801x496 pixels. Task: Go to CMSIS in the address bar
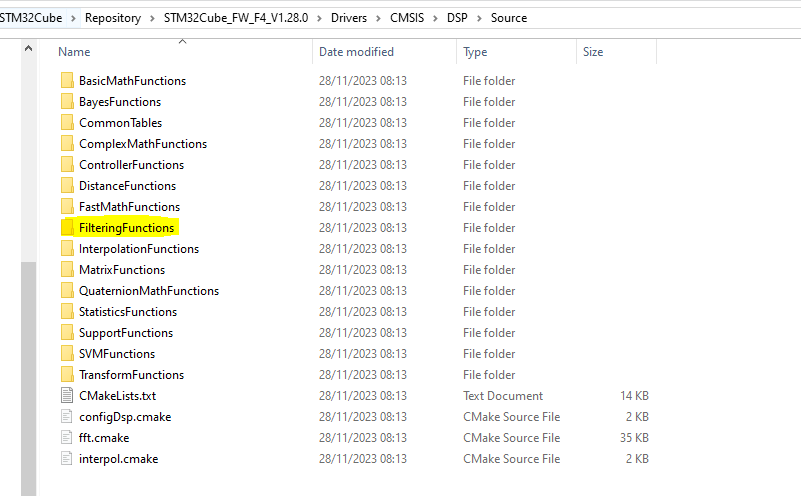click(407, 18)
